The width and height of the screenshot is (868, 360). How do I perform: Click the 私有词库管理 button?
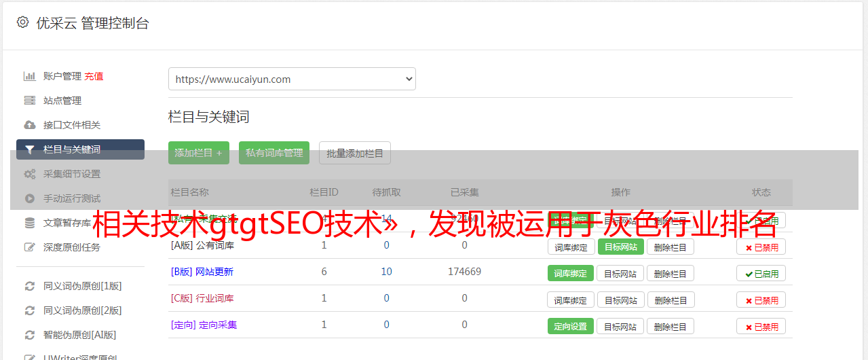pos(274,153)
